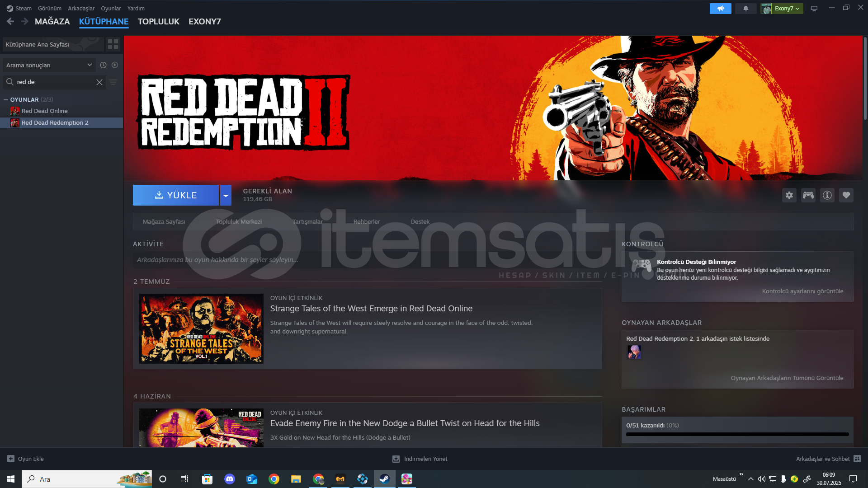Expand the Arama sonuçları dropdown
This screenshot has width=868, height=488.
tap(49, 65)
